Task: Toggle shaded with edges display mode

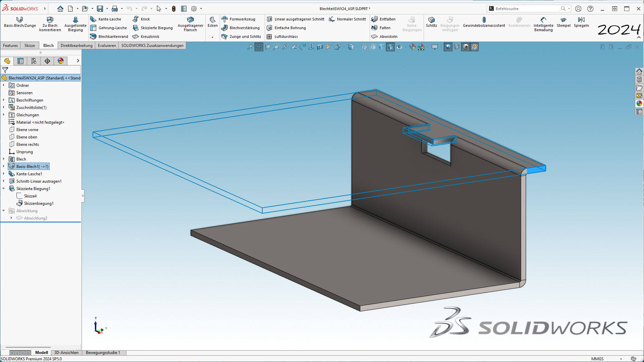Action: 390,47
